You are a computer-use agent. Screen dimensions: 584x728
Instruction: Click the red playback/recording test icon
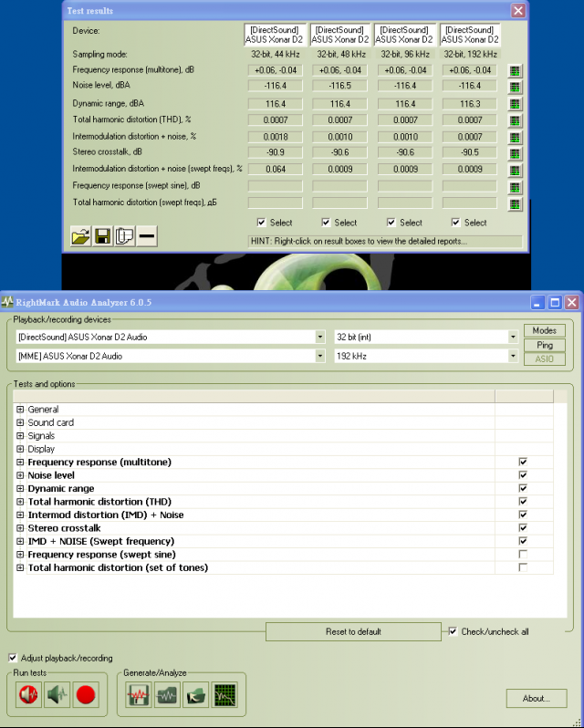coord(28,694)
